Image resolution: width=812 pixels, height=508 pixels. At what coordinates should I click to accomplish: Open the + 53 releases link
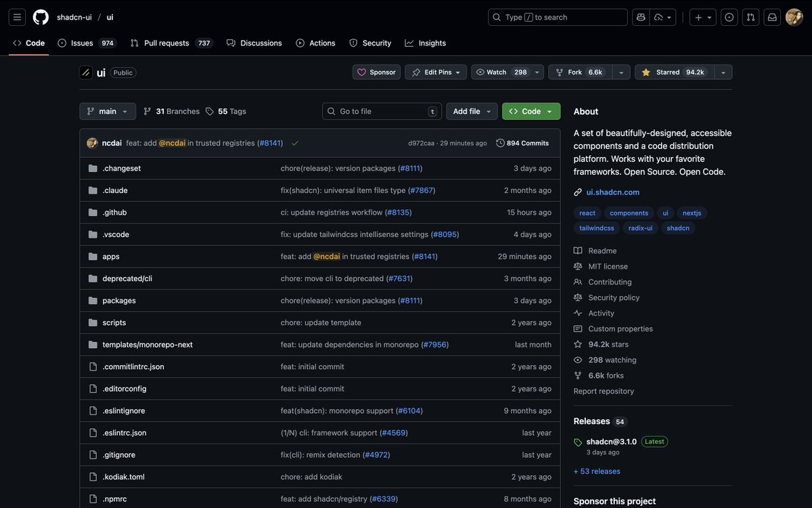tap(597, 471)
